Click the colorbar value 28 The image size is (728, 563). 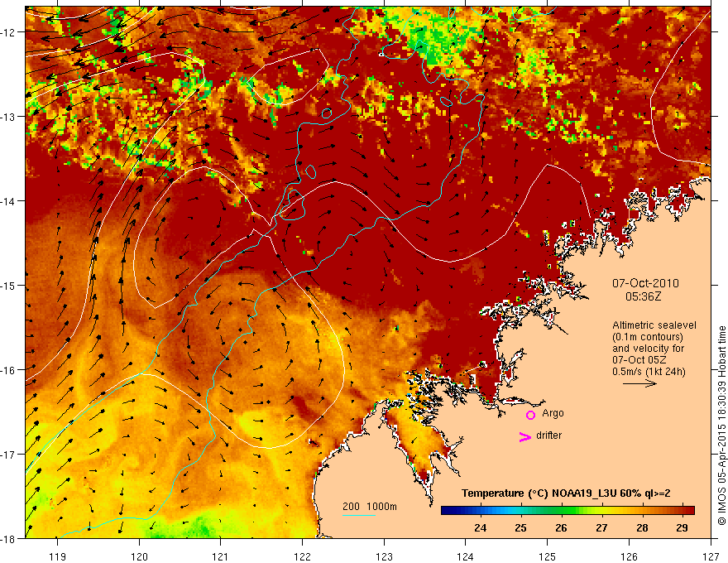pyautogui.click(x=642, y=527)
